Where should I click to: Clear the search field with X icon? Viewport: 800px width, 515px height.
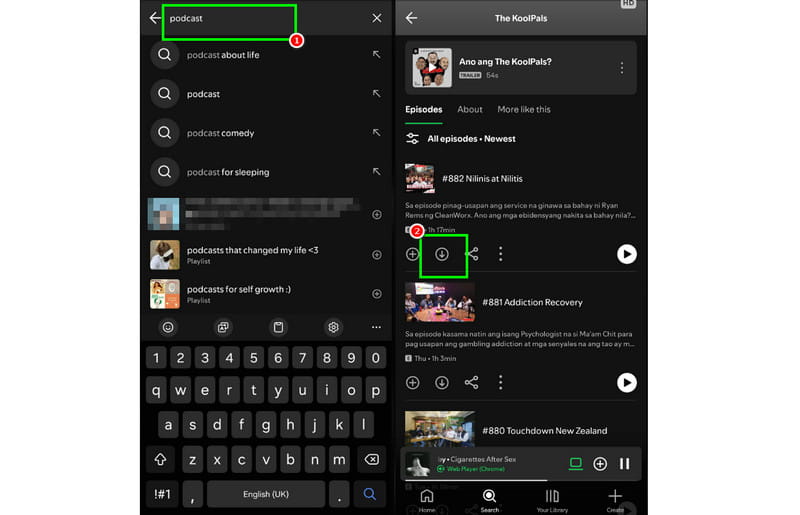tap(376, 18)
